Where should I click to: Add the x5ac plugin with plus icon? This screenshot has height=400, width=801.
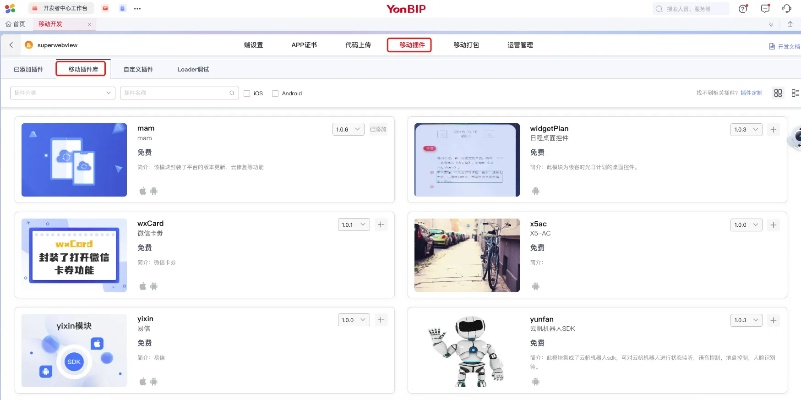click(x=773, y=225)
